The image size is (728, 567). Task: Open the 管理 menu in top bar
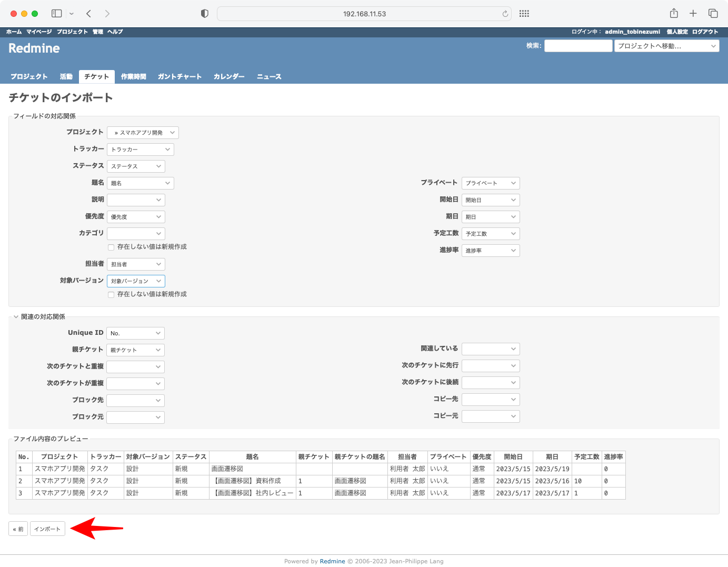97,32
